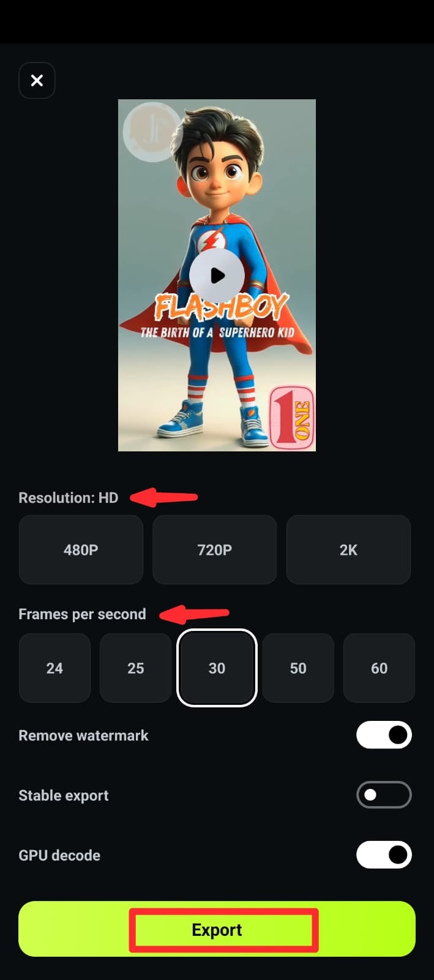Tap the Resolution: HD label
Viewport: 434px width, 980px height.
click(x=69, y=497)
